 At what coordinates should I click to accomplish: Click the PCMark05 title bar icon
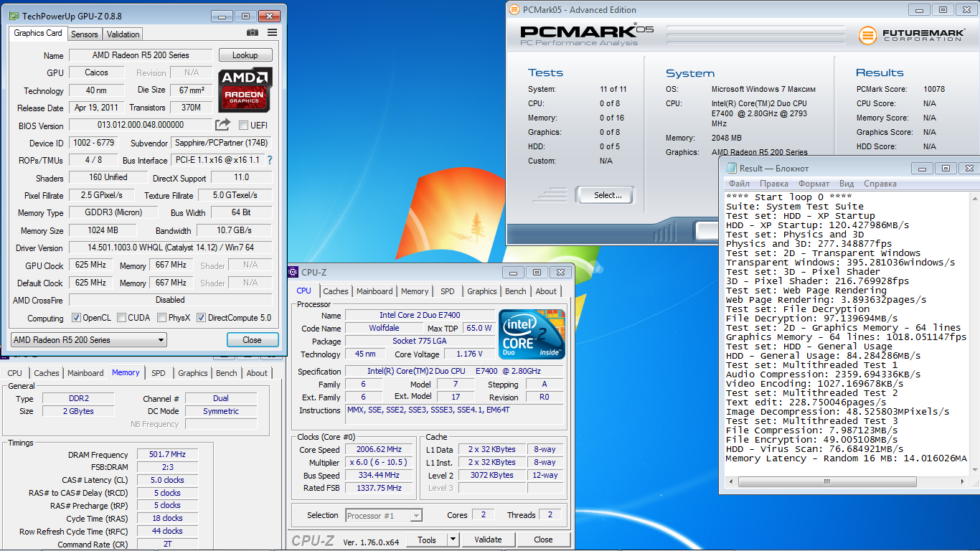(x=514, y=9)
